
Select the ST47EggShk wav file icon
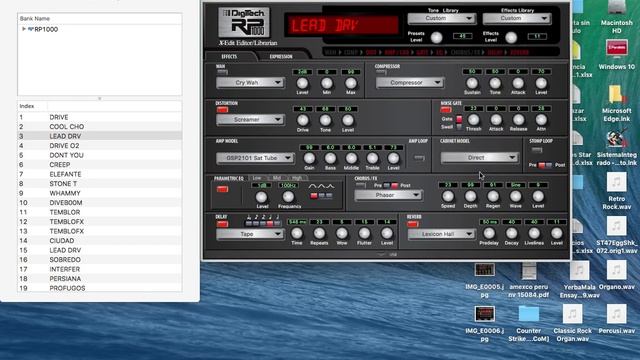(616, 226)
